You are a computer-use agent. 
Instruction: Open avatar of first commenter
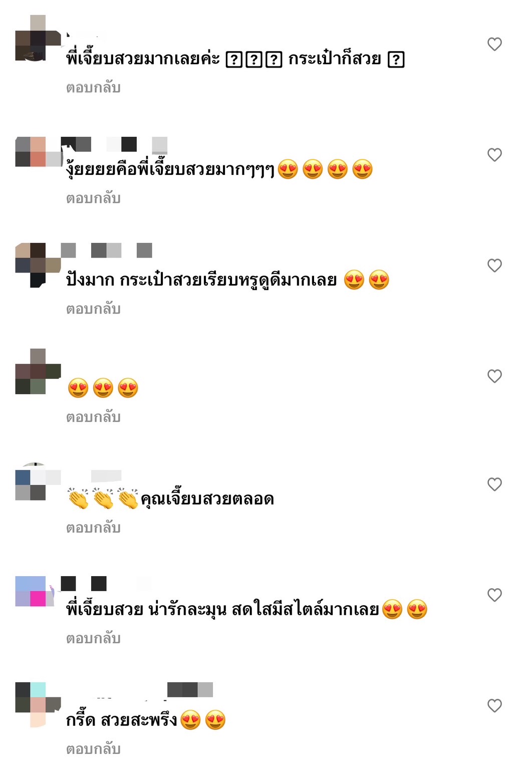(38, 38)
